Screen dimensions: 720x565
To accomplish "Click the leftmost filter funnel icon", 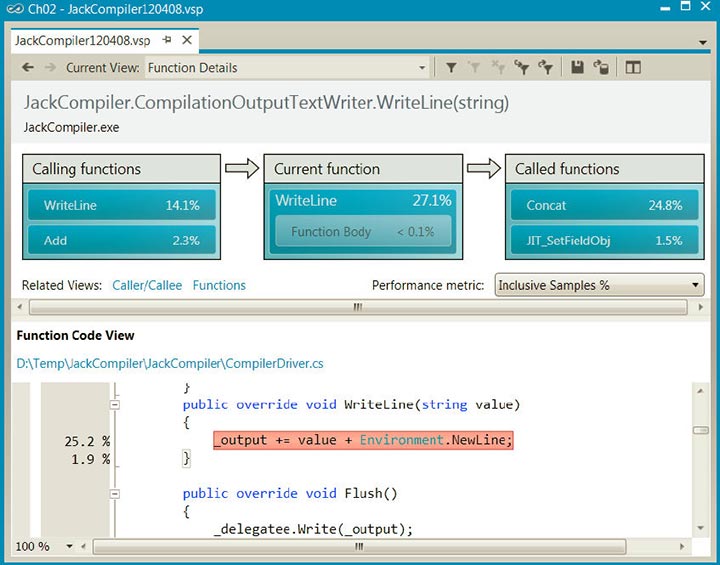I will coord(451,68).
